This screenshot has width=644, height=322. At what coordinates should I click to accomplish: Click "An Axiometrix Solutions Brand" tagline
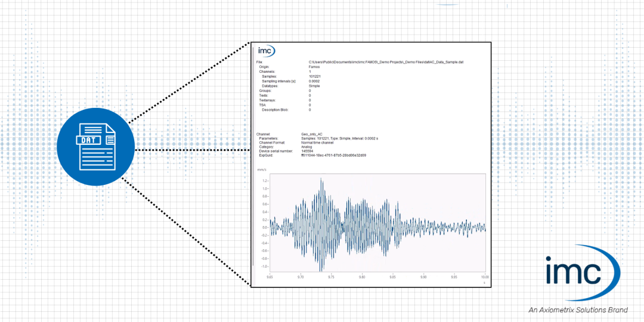coord(578,309)
